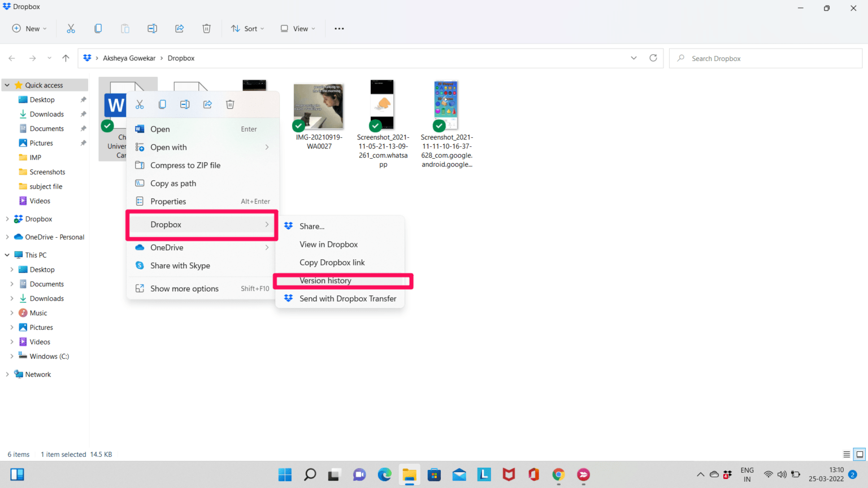Click the Dropbox icon in the system tray
This screenshot has width=868, height=488.
point(727,474)
